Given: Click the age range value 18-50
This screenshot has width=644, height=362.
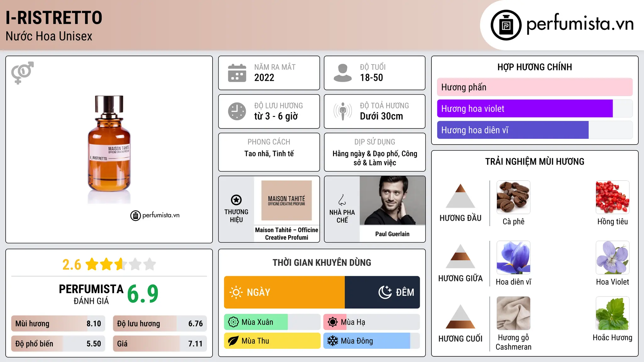Looking at the screenshot, I should click(x=371, y=78).
